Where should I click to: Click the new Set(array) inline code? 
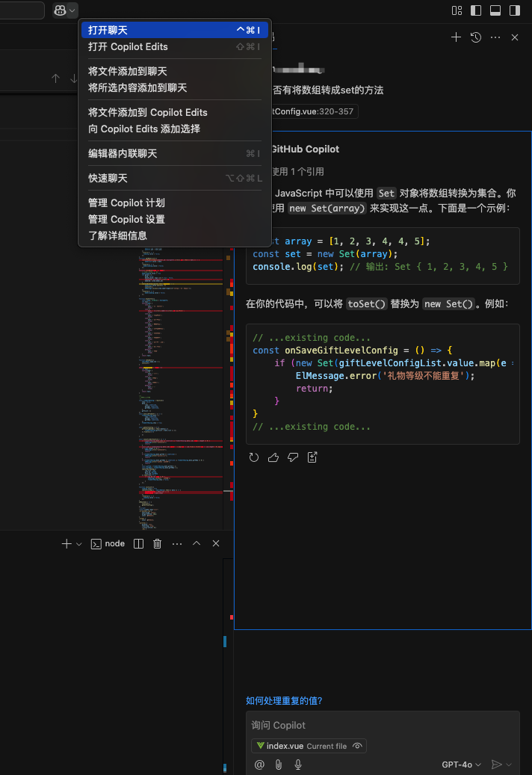(x=327, y=208)
